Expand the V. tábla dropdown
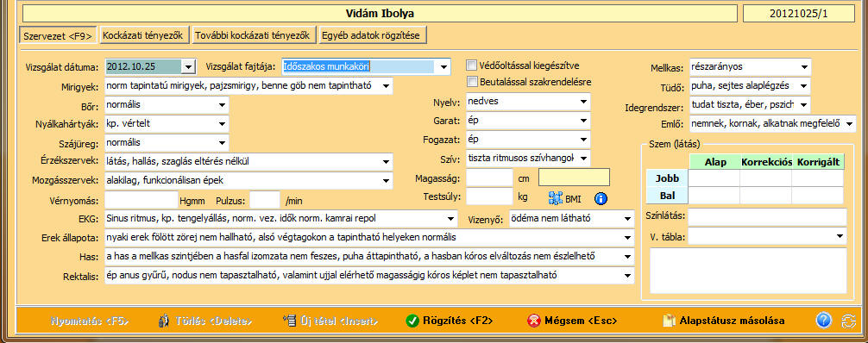 (840, 236)
